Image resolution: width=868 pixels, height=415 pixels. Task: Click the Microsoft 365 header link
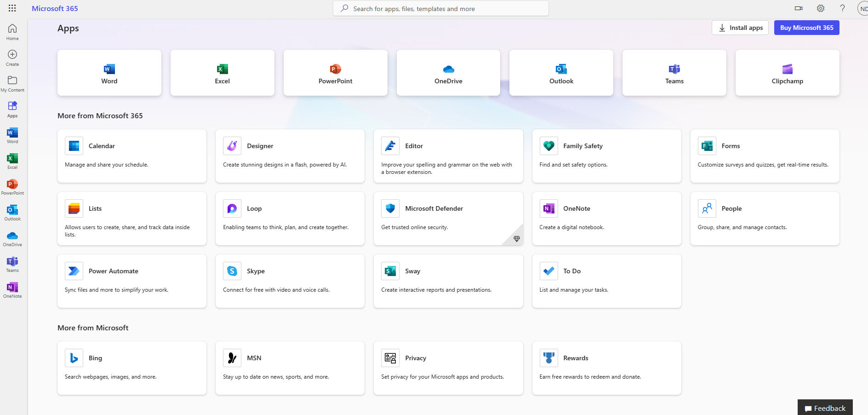(55, 8)
